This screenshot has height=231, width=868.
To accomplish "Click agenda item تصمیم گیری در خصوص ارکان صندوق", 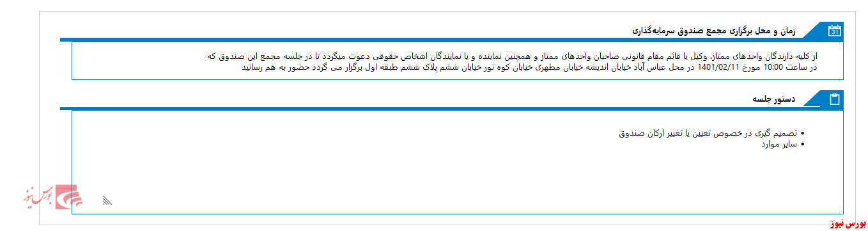I will pos(708,133).
